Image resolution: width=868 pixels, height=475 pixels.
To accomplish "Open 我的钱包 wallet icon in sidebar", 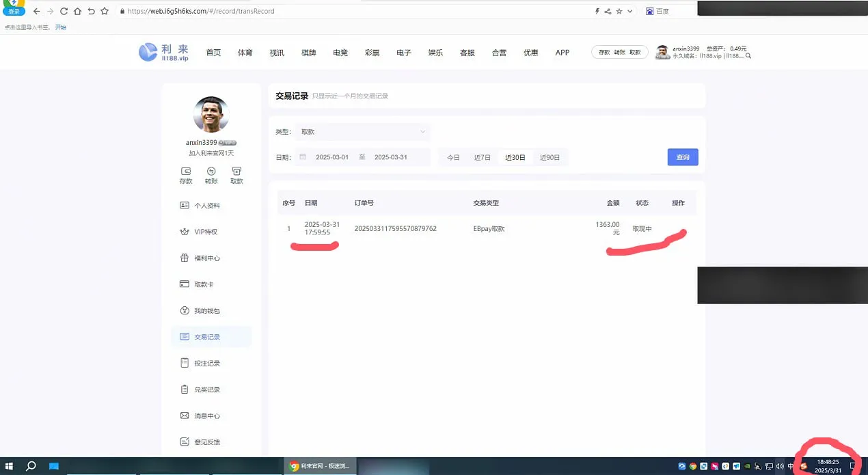I will [184, 311].
